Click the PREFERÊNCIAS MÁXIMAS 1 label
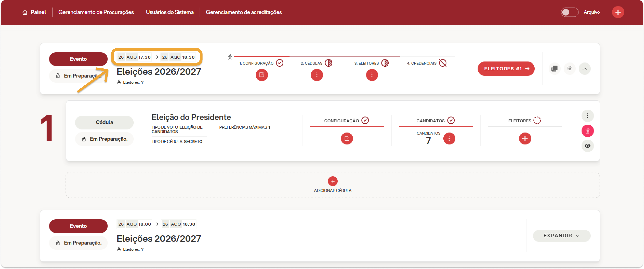The image size is (644, 269). 245,127
